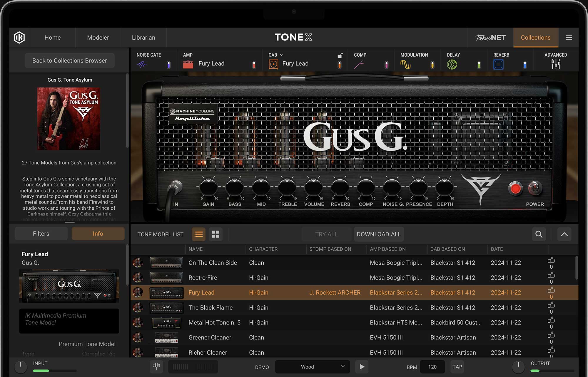Screen dimensions: 588x377
Task: Open the Delay effect block
Action: pyautogui.click(x=452, y=63)
